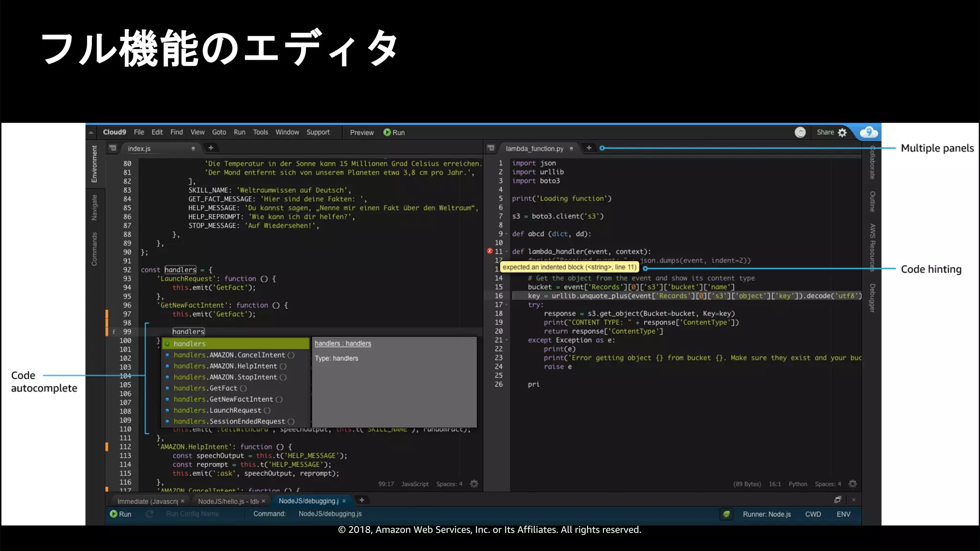Click the pane menu icon left of index.js tab

(112, 148)
